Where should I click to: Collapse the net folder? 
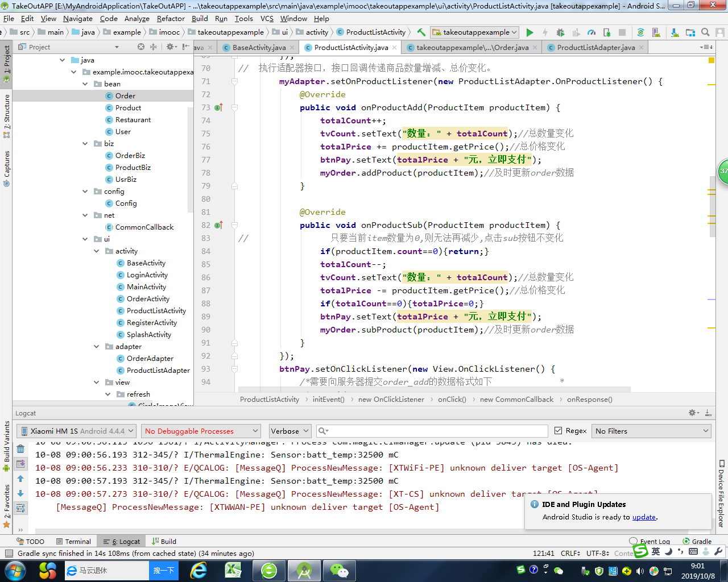85,215
